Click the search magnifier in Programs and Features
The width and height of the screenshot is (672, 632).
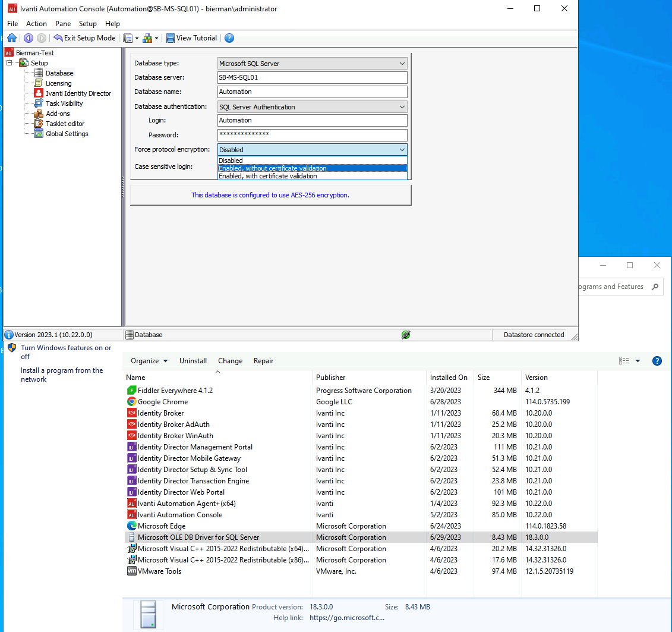(655, 287)
